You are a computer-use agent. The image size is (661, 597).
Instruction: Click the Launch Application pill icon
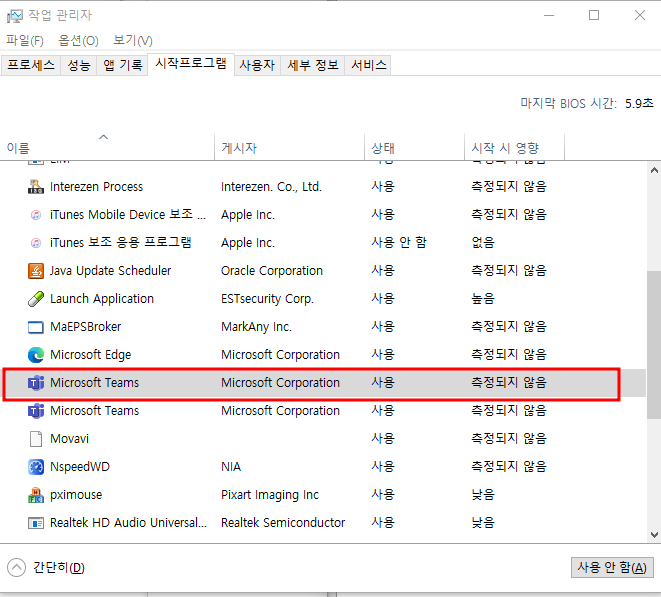pyautogui.click(x=36, y=298)
